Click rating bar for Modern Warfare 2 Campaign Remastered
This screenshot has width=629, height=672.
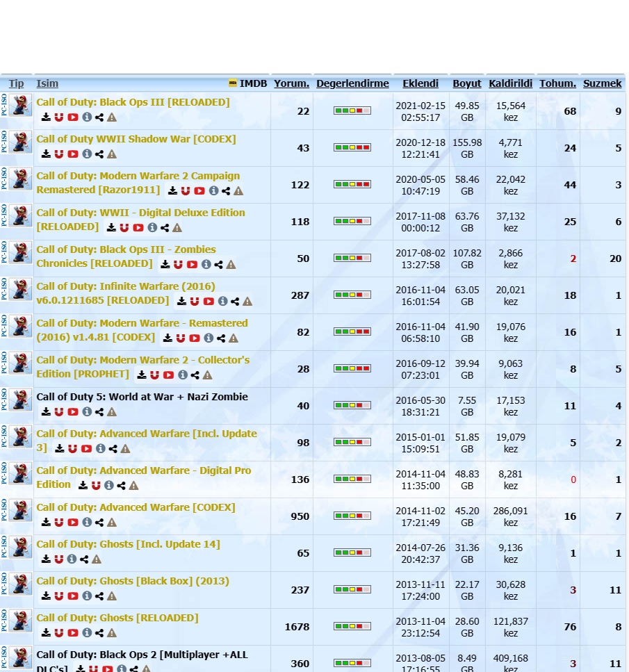[352, 184]
